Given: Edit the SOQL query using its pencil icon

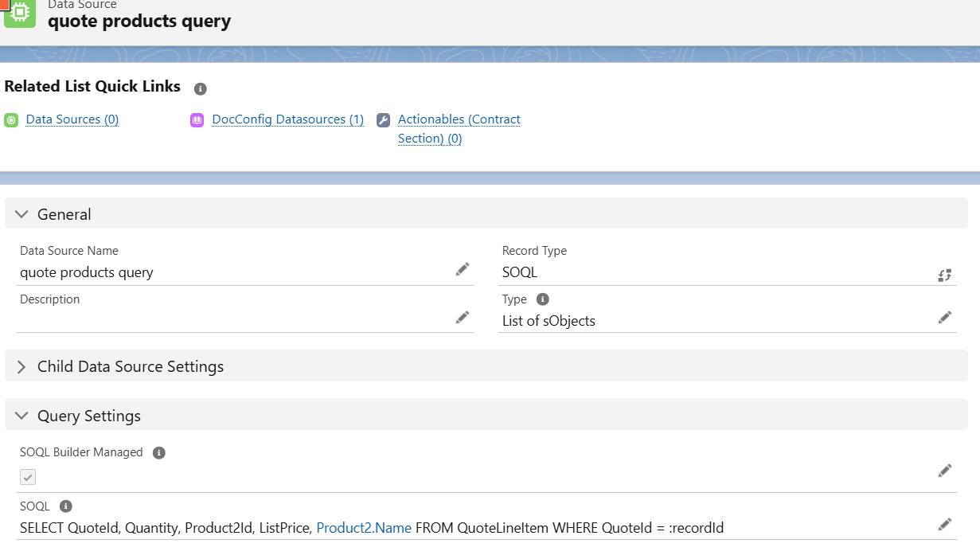Looking at the screenshot, I should coord(945,524).
